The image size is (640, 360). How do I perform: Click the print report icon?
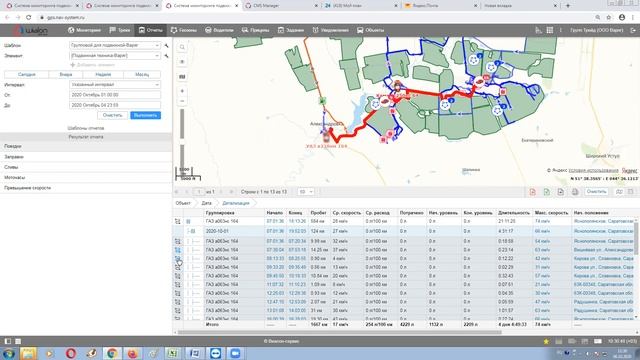click(575, 192)
